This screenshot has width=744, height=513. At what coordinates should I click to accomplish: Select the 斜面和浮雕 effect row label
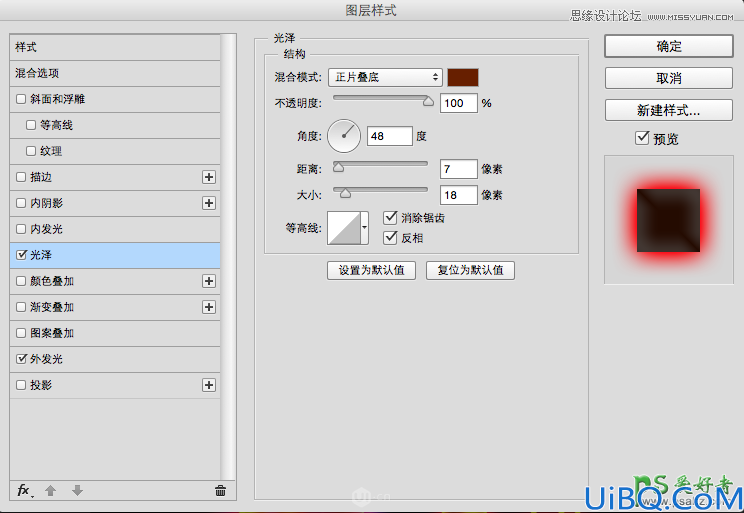(x=57, y=99)
